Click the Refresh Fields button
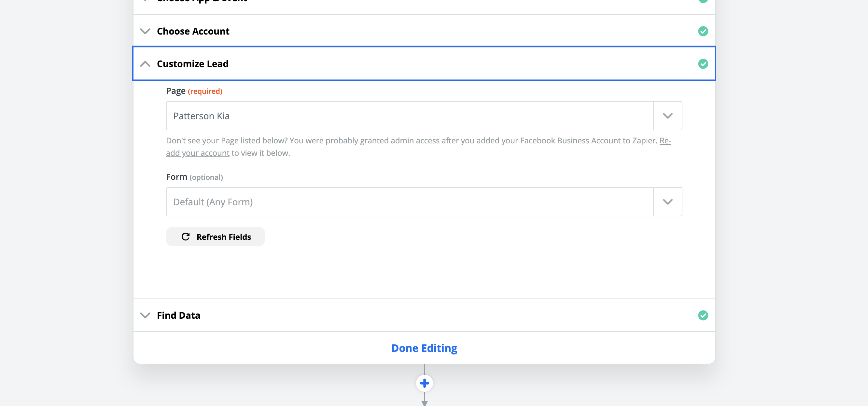This screenshot has width=868, height=406. 215,237
